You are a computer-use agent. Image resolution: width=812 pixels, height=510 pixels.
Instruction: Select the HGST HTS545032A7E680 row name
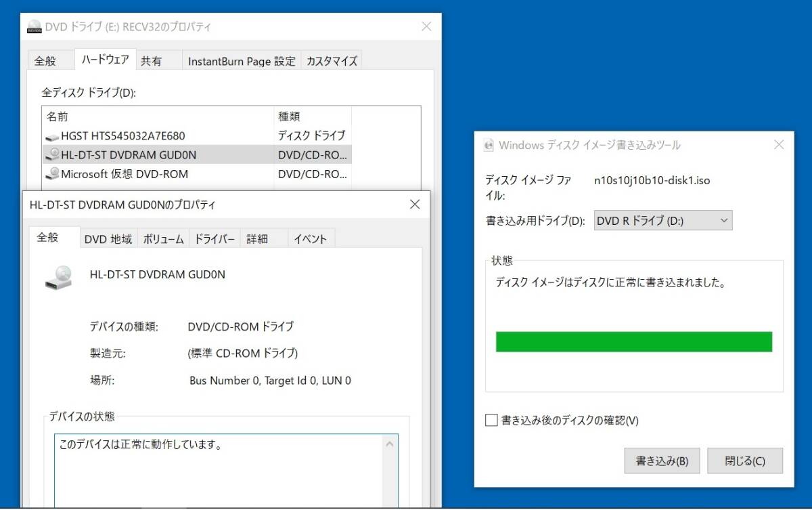[x=123, y=135]
